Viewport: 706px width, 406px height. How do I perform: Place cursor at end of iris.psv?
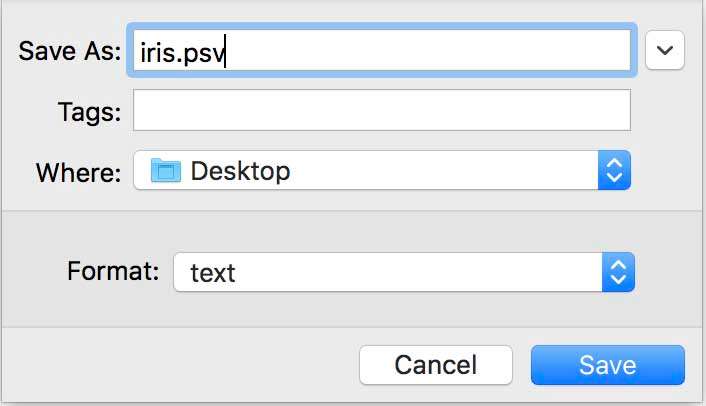(225, 52)
